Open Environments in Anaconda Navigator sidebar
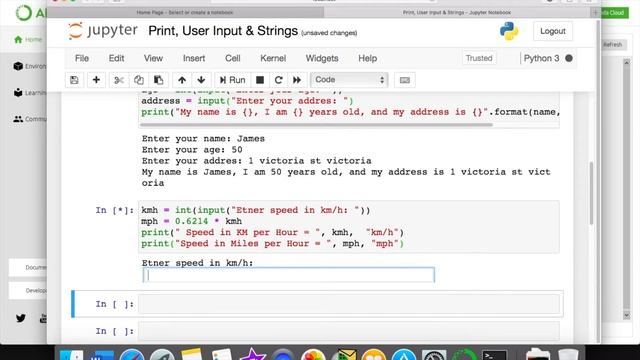The width and height of the screenshot is (640, 360). pos(29,66)
